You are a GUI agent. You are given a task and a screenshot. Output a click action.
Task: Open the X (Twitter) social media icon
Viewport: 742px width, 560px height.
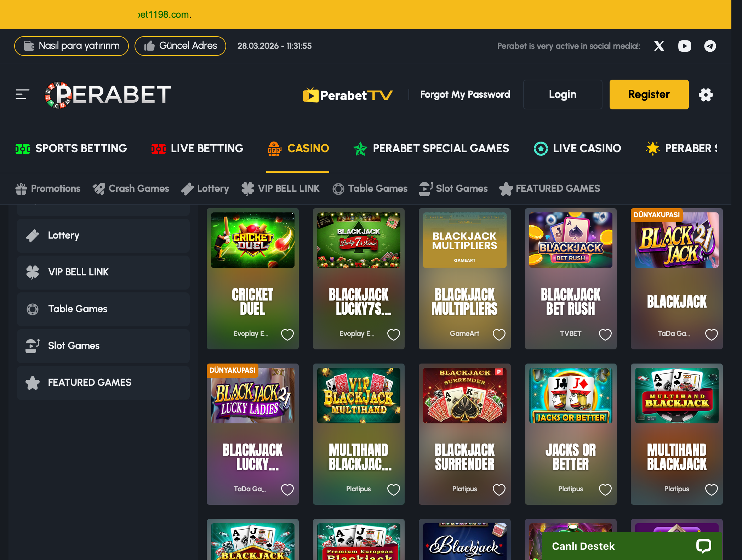coord(659,46)
